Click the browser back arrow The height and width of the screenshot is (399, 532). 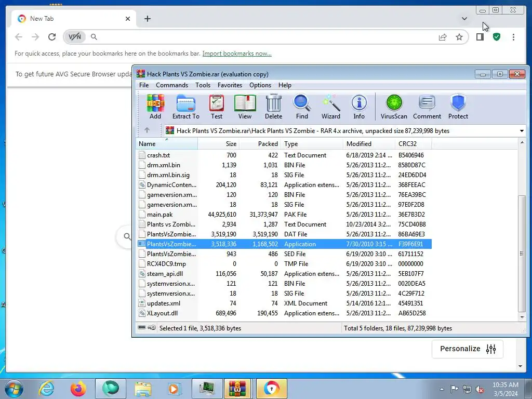pyautogui.click(x=19, y=37)
